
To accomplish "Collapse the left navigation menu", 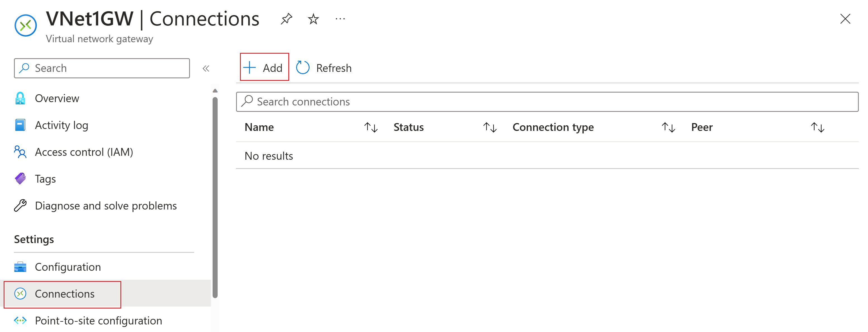I will click(206, 69).
